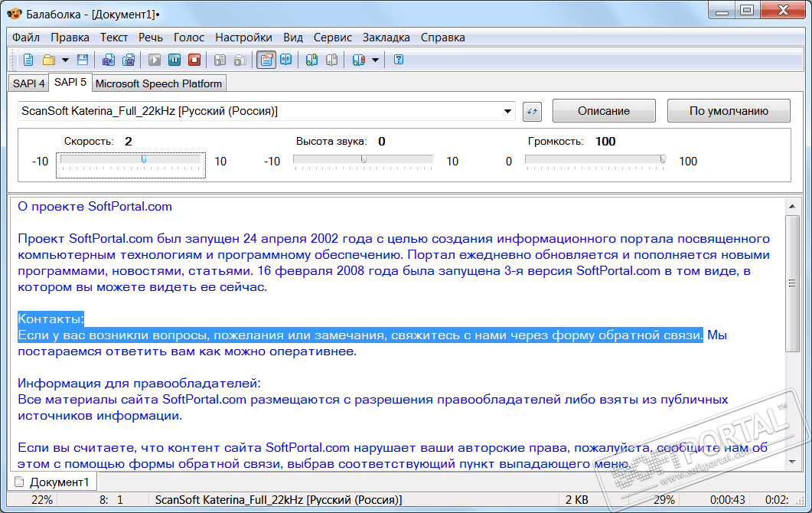Click the named bookmark icon

pyautogui.click(x=358, y=60)
